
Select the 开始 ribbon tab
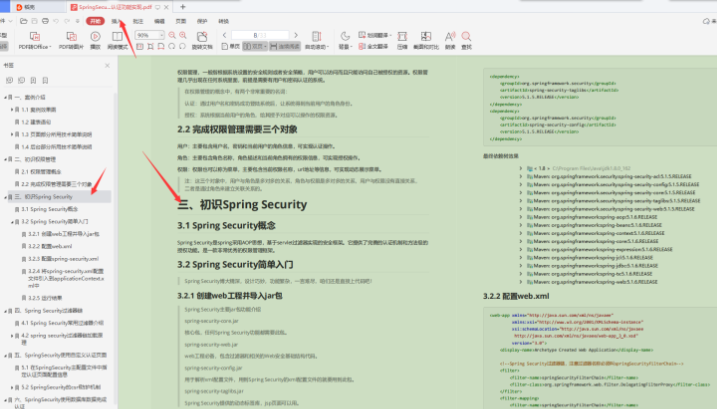click(x=95, y=21)
